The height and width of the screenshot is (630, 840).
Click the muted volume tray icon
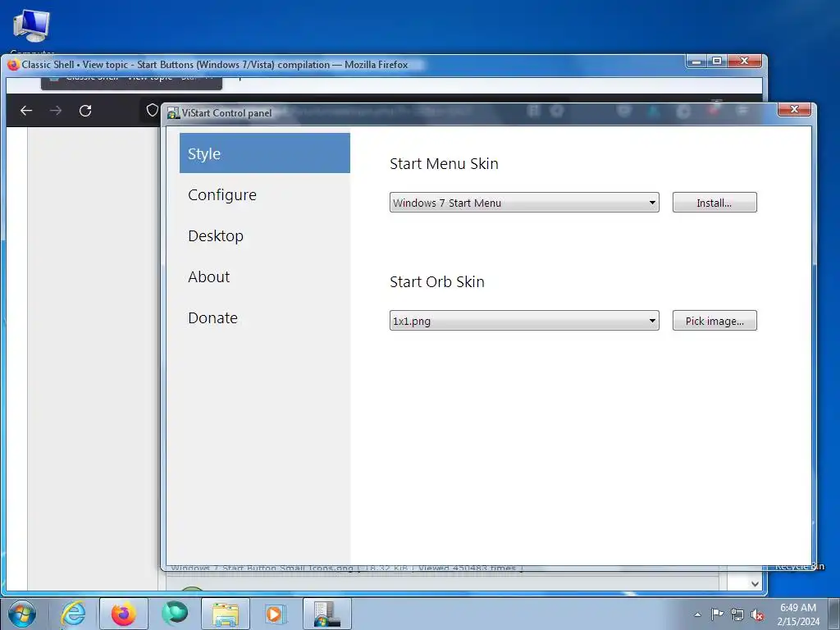757,615
